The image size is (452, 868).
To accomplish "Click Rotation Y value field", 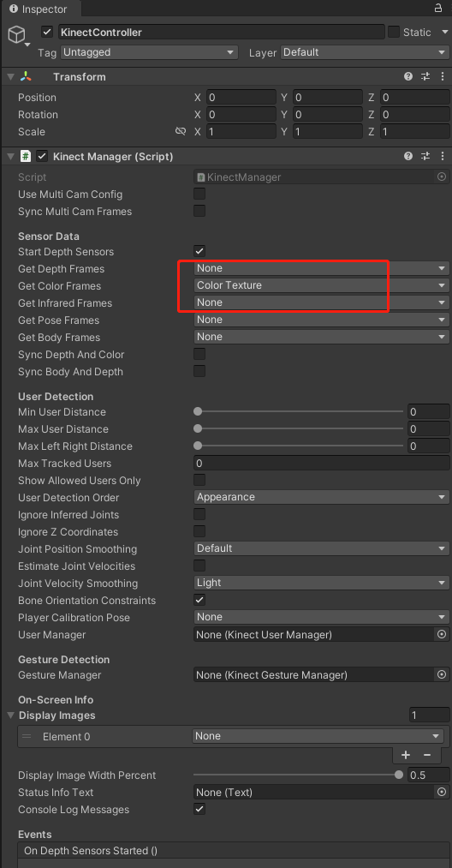I will pyautogui.click(x=328, y=115).
